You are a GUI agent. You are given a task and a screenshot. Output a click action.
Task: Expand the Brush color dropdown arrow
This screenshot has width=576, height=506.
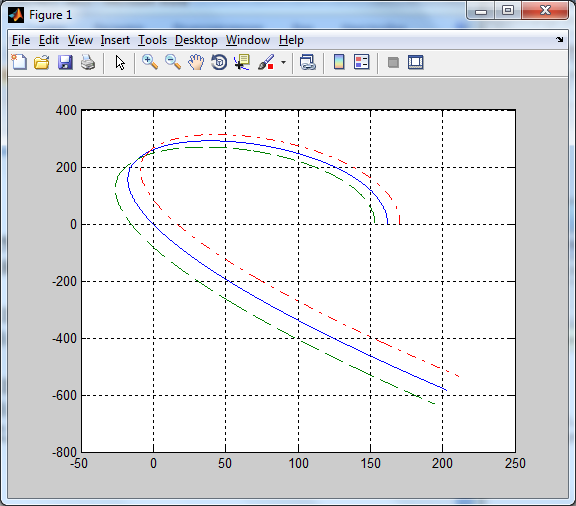click(283, 62)
